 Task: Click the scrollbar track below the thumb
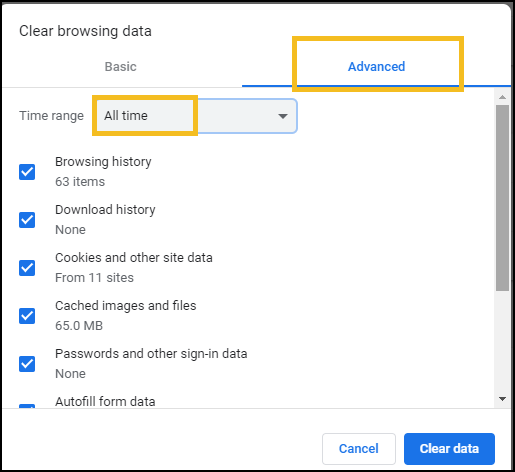(502, 342)
